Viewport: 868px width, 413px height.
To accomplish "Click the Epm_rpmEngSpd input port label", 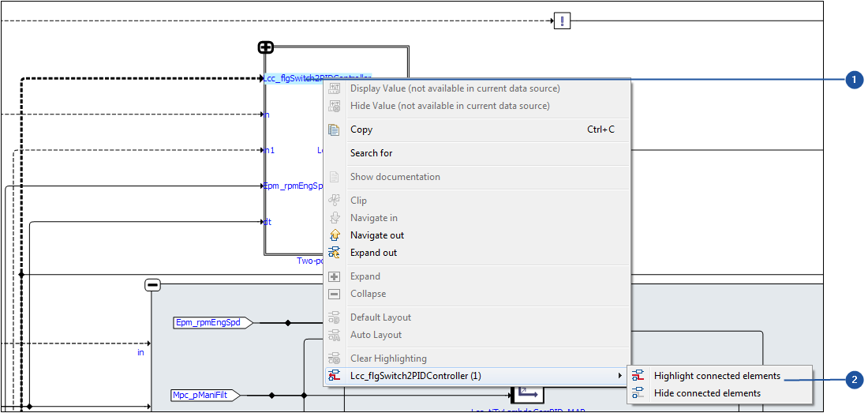I will pos(208,322).
